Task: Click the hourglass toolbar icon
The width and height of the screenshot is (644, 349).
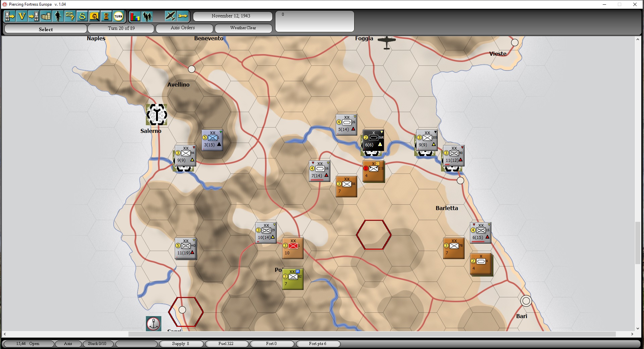Action: (106, 16)
